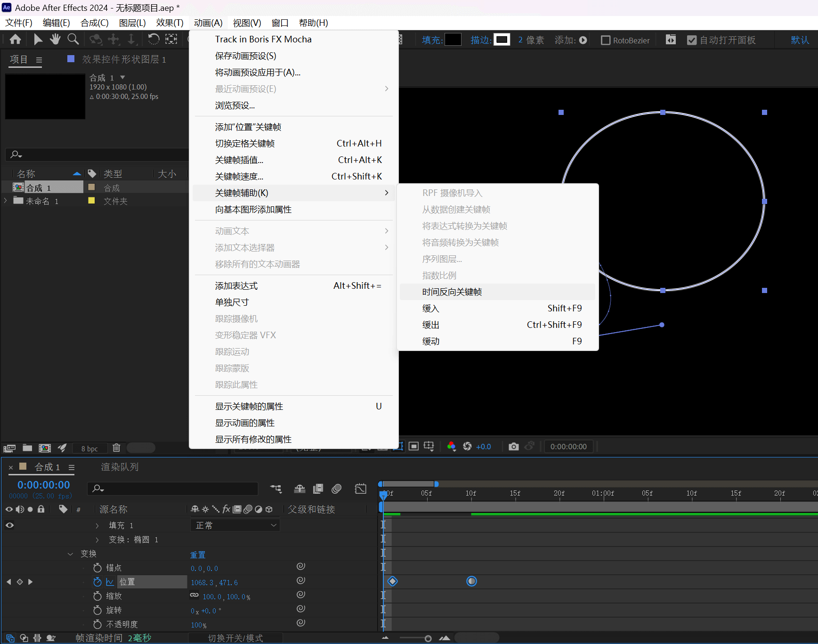Switch to the 渲染队列 tab
Screen dimensions: 818x644
(120, 467)
